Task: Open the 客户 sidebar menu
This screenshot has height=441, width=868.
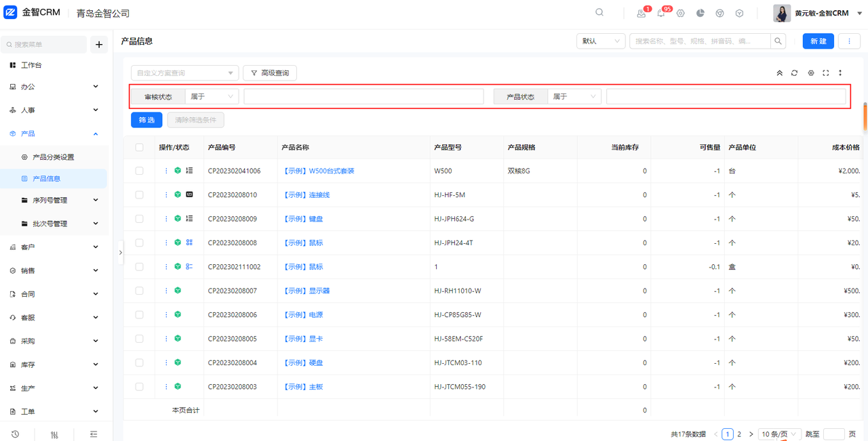Action: 54,247
